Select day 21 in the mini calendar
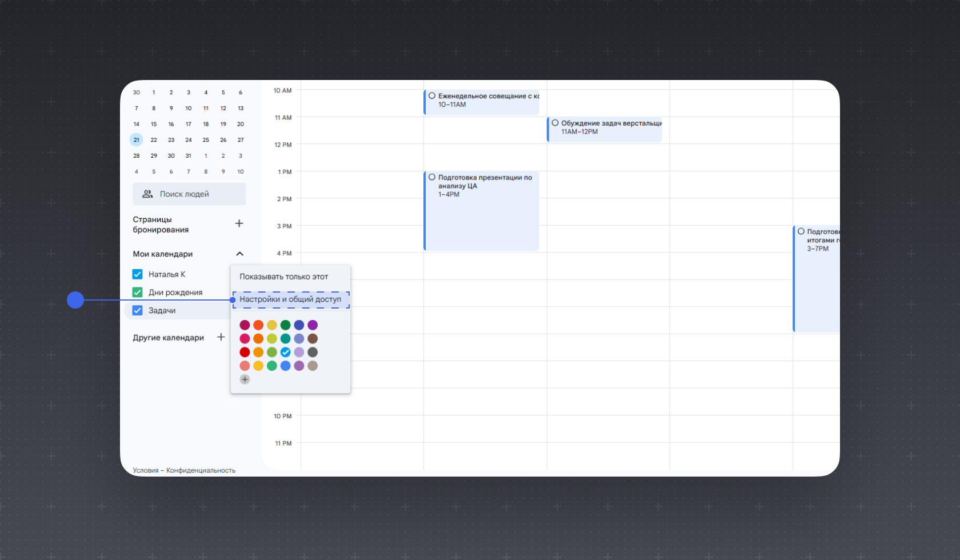Screen dimensions: 960x560 [136, 140]
